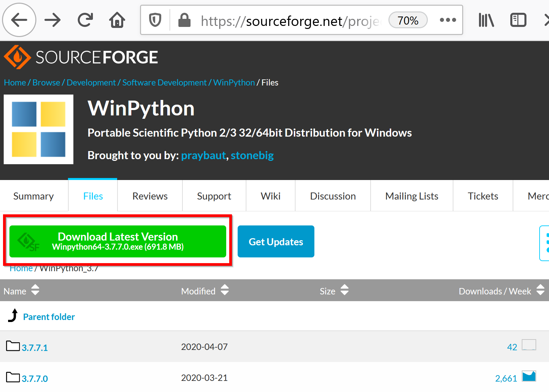Sort the file list by Name
Viewport: 549px width, 392px height.
(21, 291)
